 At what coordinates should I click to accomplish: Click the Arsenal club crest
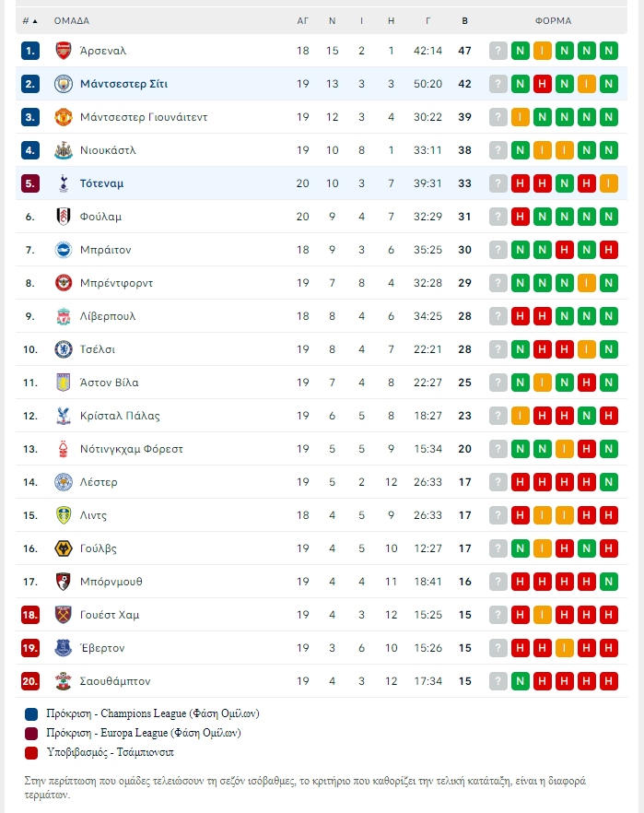(x=64, y=51)
